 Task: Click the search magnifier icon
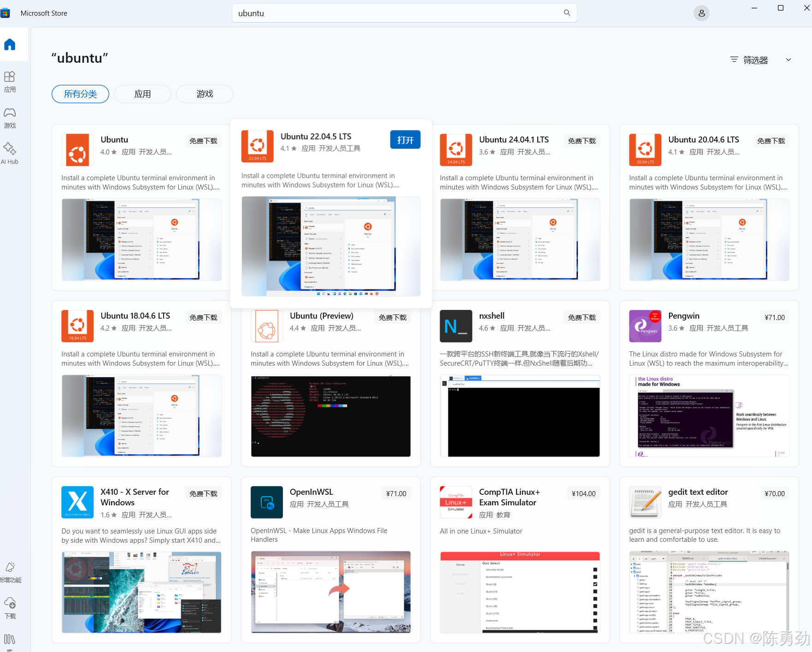tap(567, 13)
